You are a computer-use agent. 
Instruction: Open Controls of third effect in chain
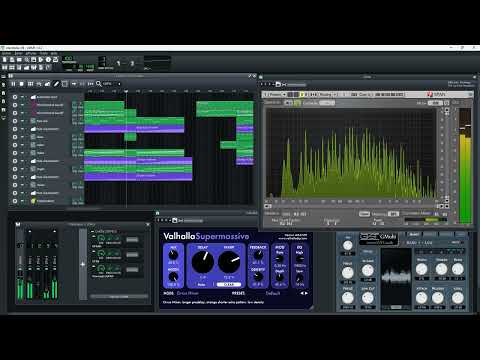click(x=132, y=269)
